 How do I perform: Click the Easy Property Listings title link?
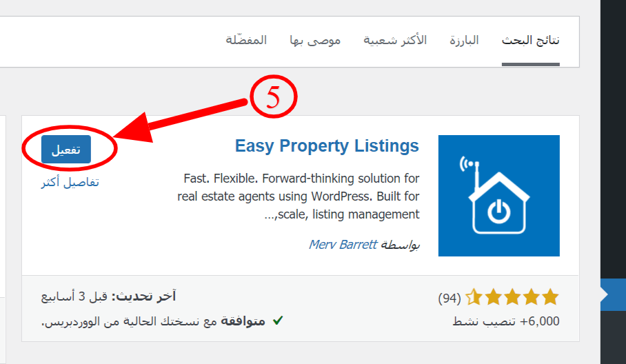click(x=327, y=146)
